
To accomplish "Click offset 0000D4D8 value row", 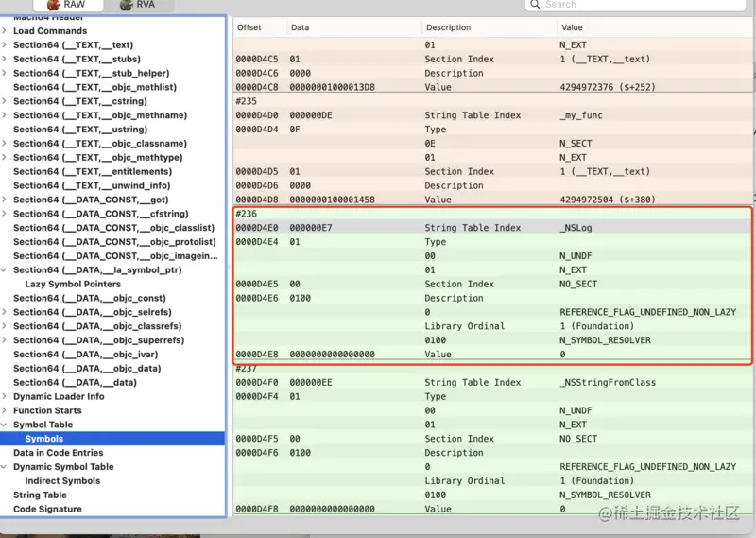I will click(x=492, y=200).
